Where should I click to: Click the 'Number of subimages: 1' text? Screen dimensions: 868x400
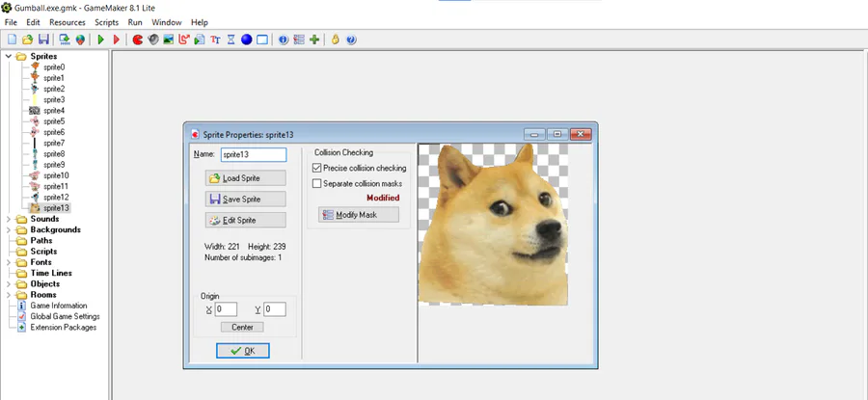pos(243,257)
